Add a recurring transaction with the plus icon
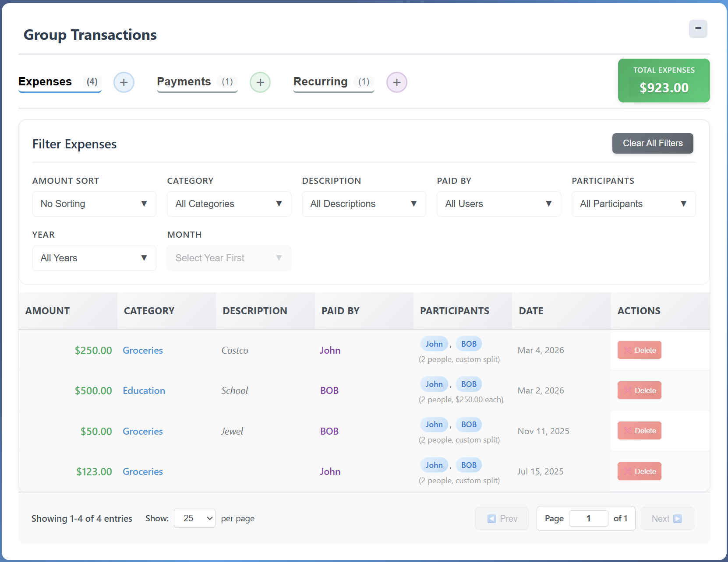 396,82
